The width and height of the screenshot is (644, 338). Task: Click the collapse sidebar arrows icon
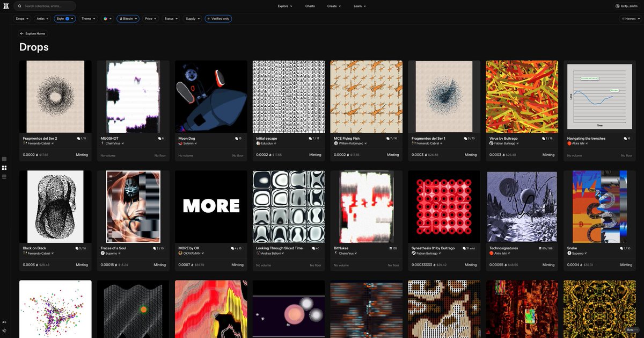(x=4, y=321)
